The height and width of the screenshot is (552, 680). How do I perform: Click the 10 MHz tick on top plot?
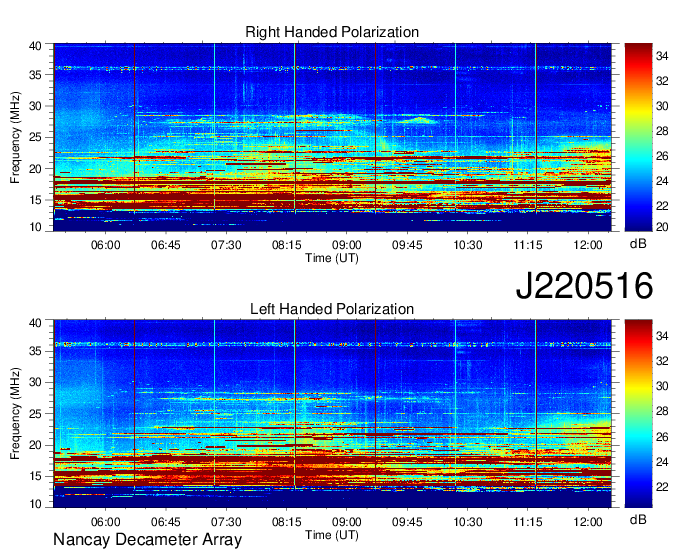(x=36, y=227)
